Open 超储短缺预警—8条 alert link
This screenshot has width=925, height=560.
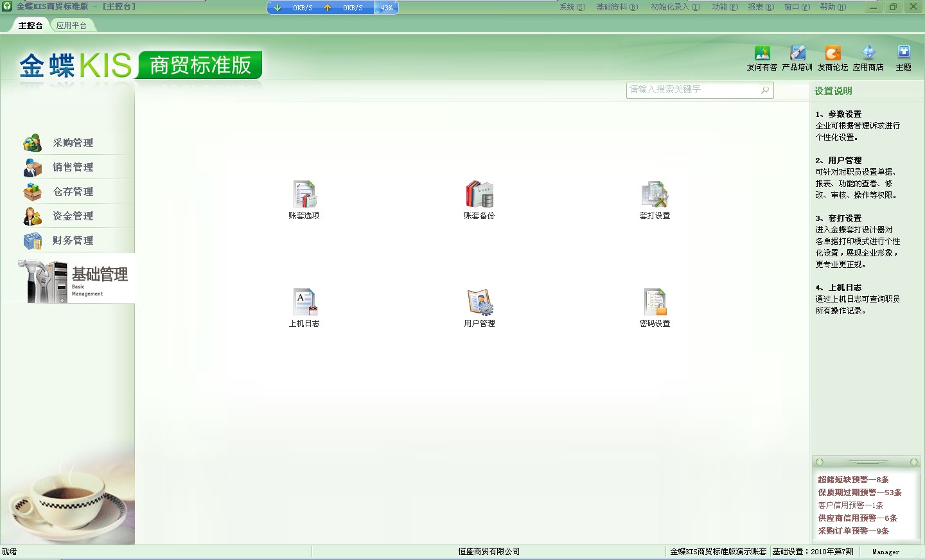pos(853,480)
